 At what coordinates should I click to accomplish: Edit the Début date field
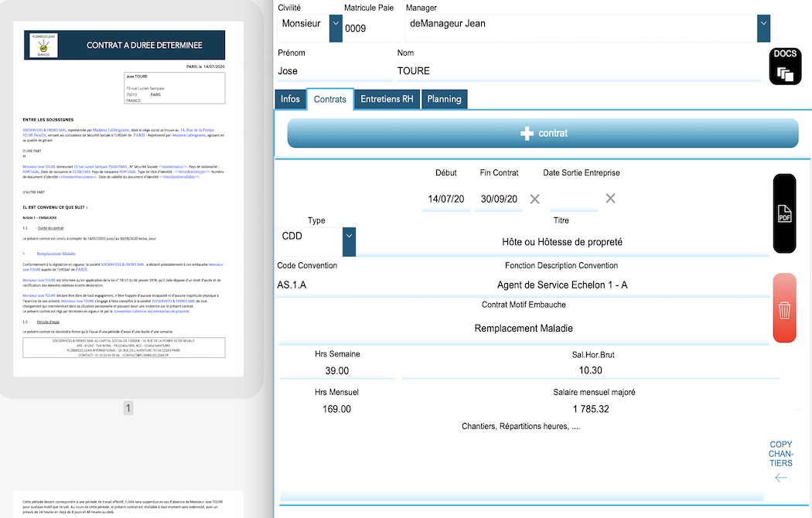click(446, 199)
